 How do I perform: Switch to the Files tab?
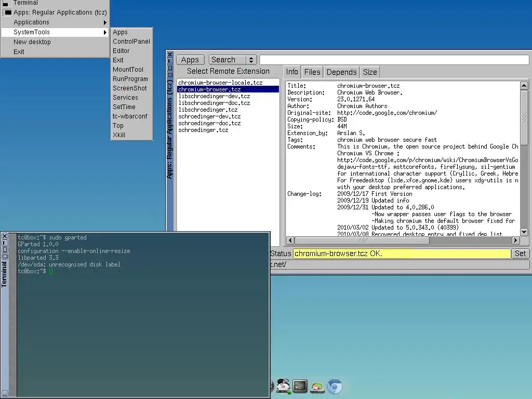coord(312,72)
